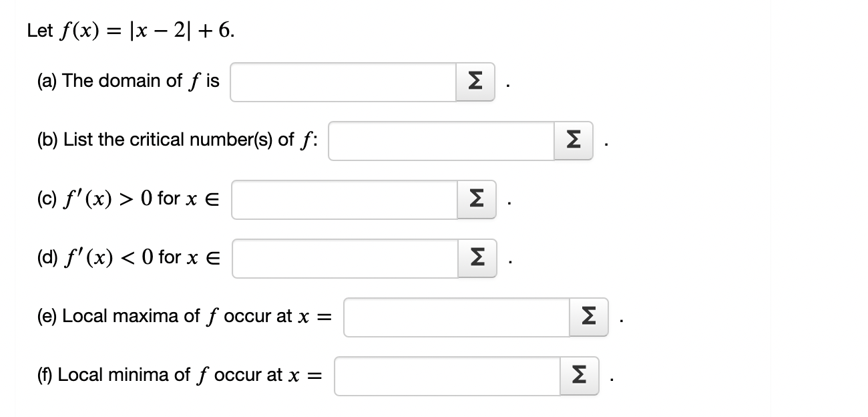Open the Σ editor for part (c)

click(475, 199)
